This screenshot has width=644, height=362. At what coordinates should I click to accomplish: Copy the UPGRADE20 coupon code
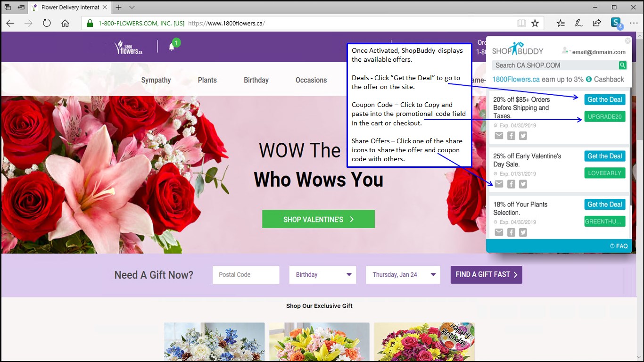[605, 116]
